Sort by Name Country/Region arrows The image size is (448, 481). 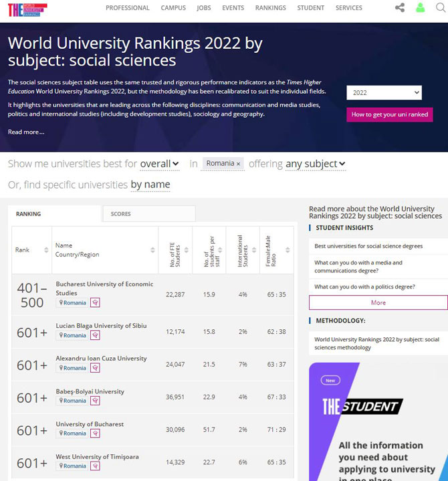coord(152,250)
